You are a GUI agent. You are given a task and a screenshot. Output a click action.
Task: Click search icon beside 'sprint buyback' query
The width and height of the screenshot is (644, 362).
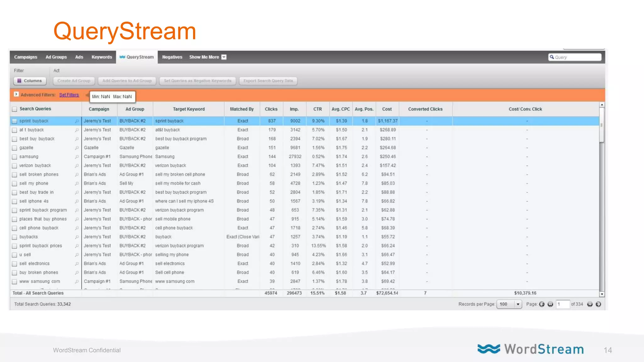[77, 121]
